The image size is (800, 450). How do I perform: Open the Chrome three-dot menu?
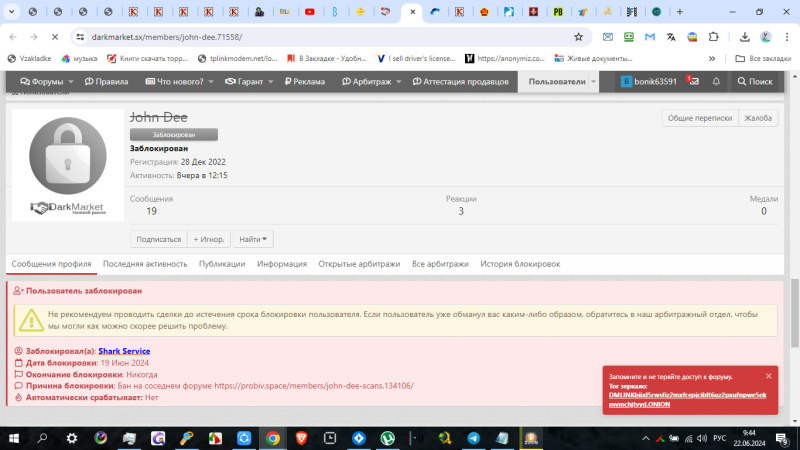click(787, 37)
